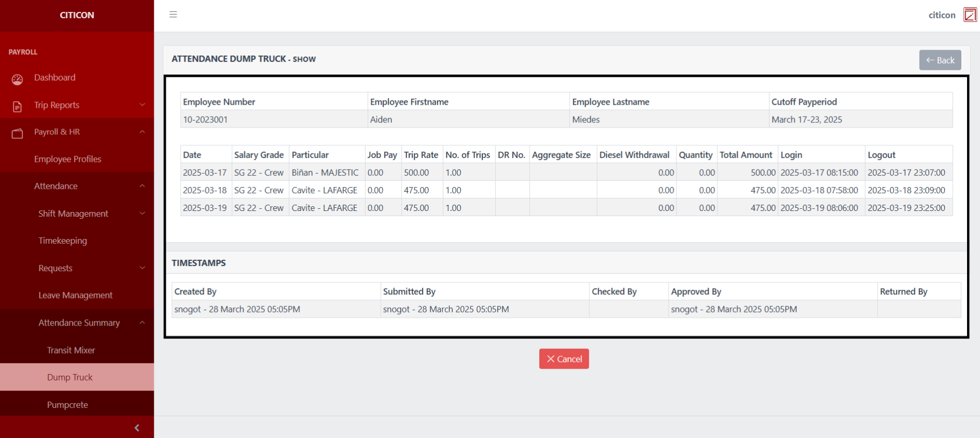Expand the Trip Reports chevron
The height and width of the screenshot is (438, 980).
(x=142, y=105)
